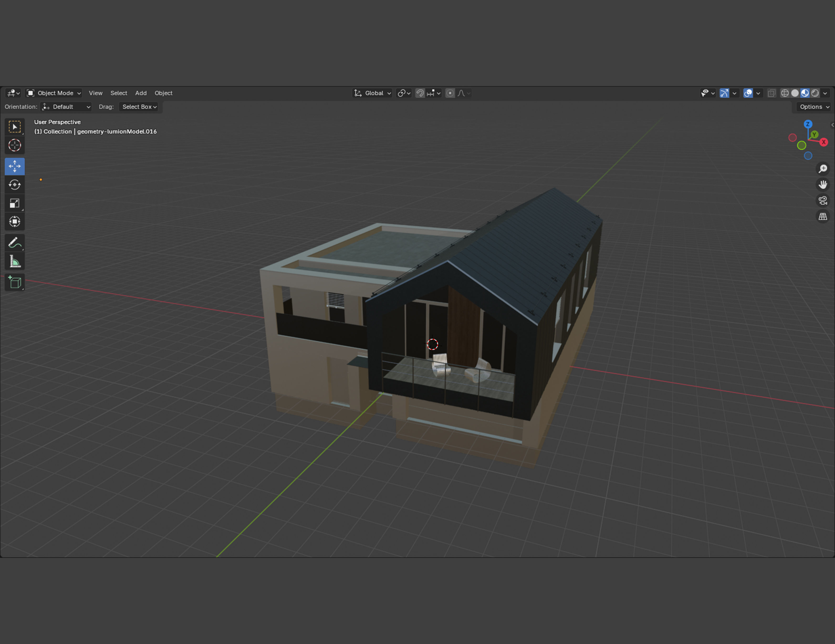Open proportional falloff curve dropdown
Image resolution: width=835 pixels, height=644 pixels.
[464, 93]
